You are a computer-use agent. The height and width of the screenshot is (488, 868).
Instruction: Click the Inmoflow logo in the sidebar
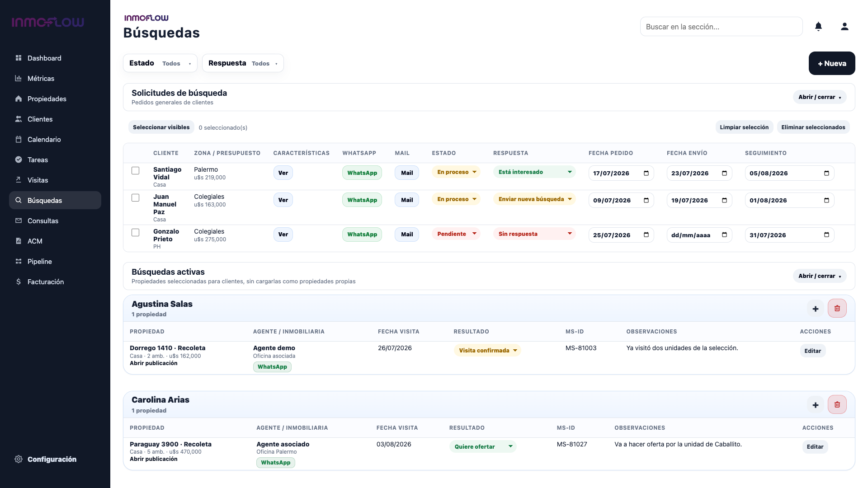[x=48, y=22]
